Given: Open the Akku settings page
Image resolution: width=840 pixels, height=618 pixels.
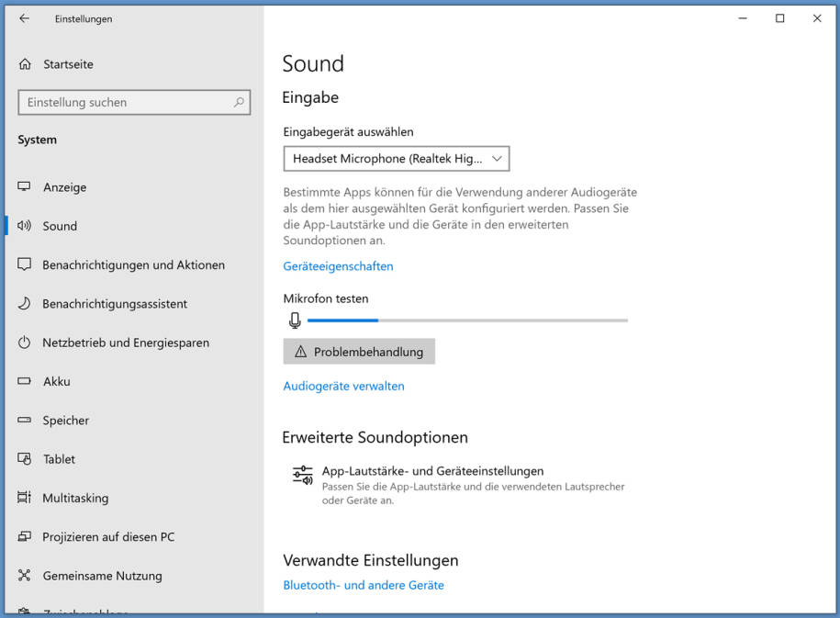Looking at the screenshot, I should 57,381.
